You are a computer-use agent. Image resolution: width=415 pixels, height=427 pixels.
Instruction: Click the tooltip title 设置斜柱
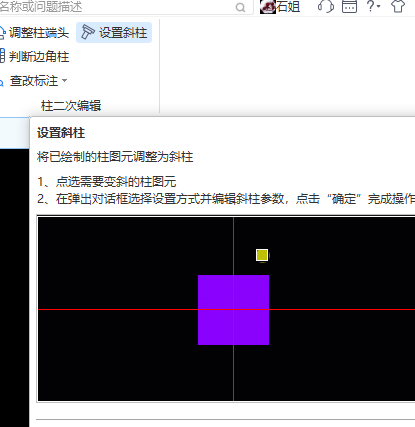(x=61, y=133)
